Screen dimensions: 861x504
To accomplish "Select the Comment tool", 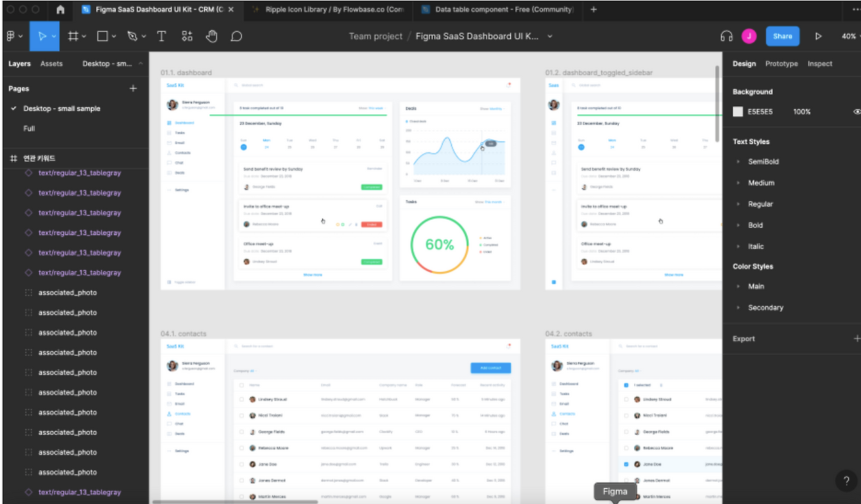I will 236,36.
